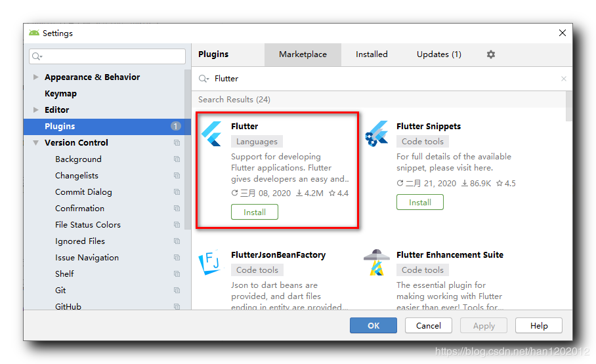Click Code tools tag on FlutterJsonBeanFactory
The width and height of the screenshot is (596, 364).
click(x=257, y=270)
